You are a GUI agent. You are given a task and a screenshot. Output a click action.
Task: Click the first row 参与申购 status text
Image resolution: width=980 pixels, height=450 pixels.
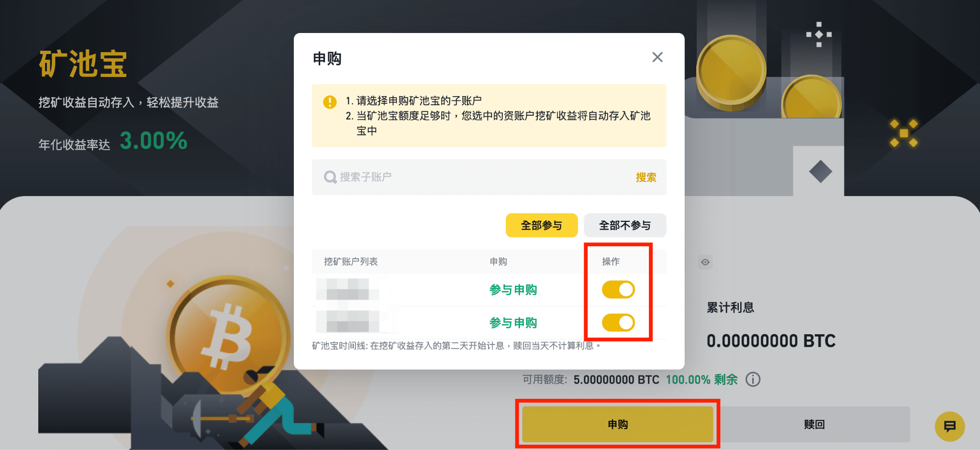click(x=513, y=290)
